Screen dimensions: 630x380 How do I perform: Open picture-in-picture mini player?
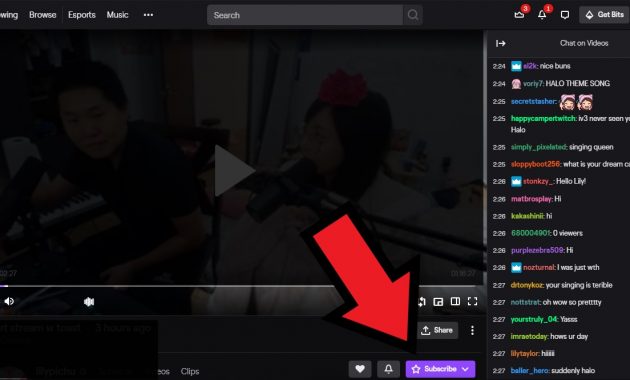point(438,302)
